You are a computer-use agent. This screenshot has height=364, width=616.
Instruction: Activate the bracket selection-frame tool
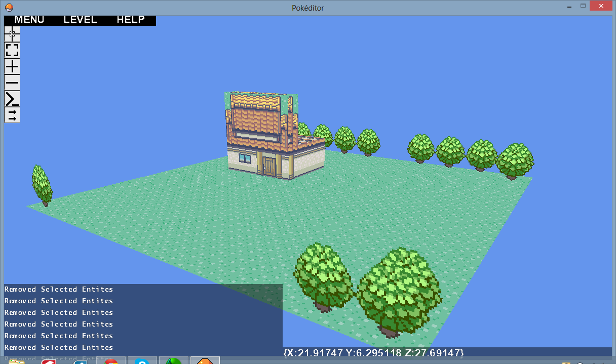(x=12, y=50)
